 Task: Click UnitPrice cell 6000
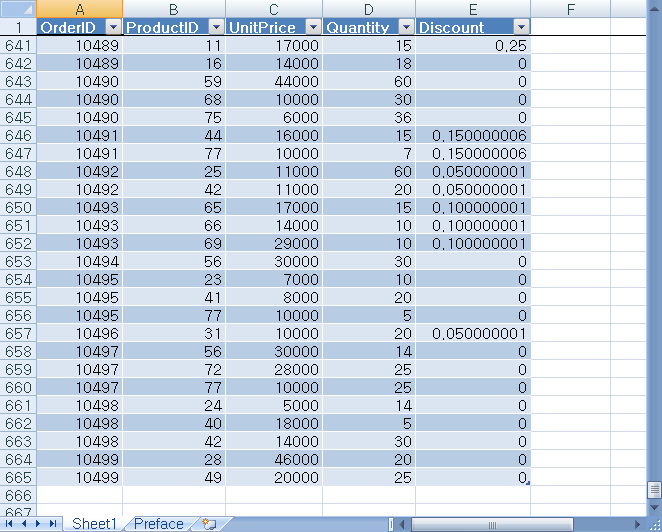click(x=274, y=117)
